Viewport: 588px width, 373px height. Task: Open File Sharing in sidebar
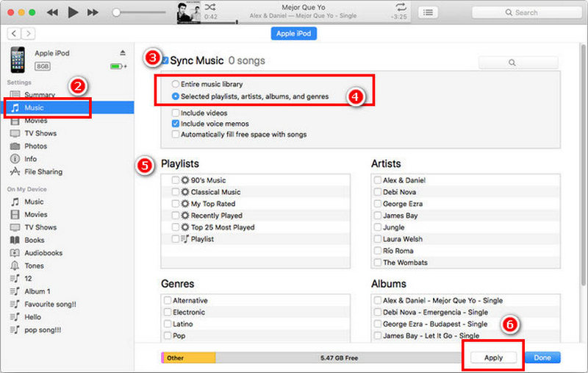click(x=43, y=171)
